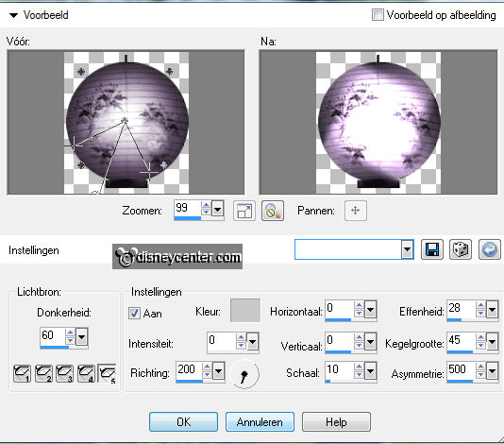Enable Voorbeeld op afbeelding checkbox
The image size is (504, 444).
coord(378,15)
